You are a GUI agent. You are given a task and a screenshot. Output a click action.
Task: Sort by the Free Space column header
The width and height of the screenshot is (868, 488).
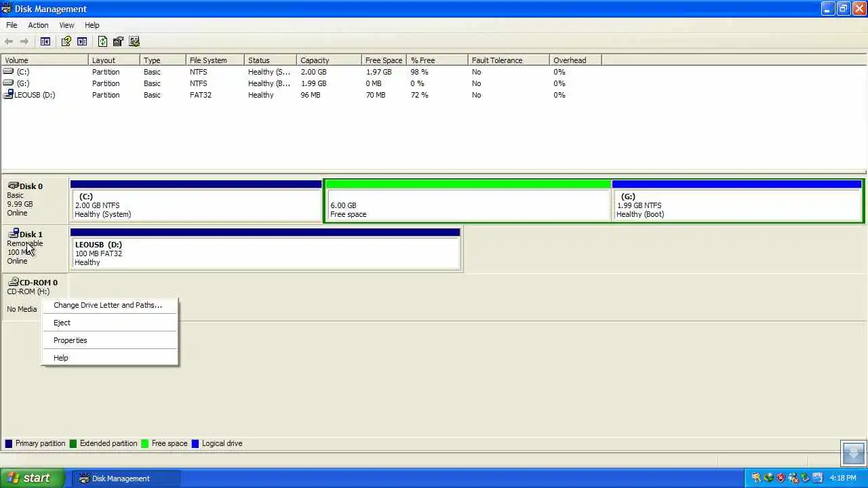[x=384, y=60]
